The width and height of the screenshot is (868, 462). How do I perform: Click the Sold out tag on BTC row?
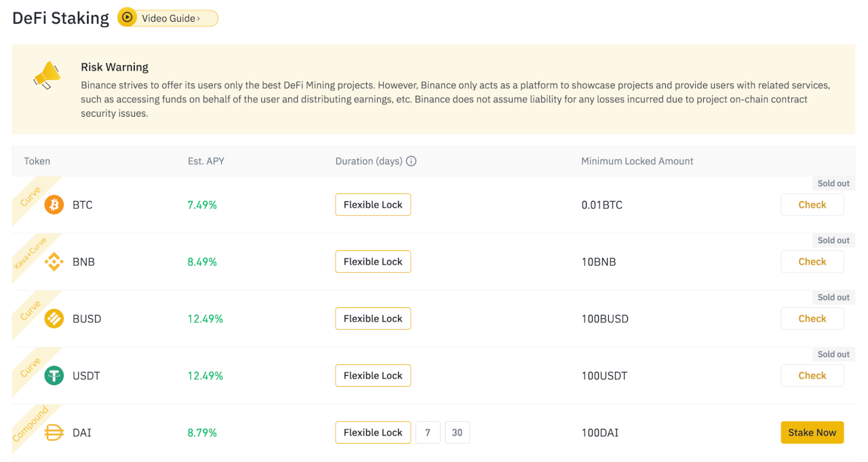point(833,184)
